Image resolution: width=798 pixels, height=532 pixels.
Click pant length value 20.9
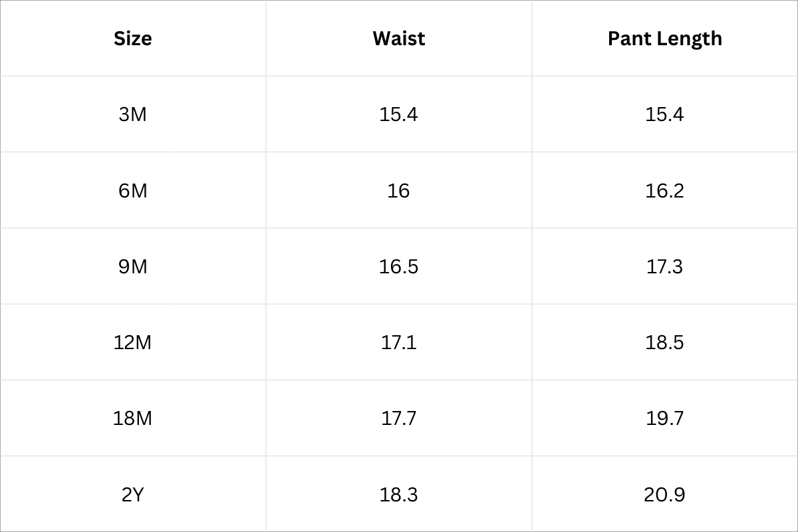pyautogui.click(x=664, y=495)
